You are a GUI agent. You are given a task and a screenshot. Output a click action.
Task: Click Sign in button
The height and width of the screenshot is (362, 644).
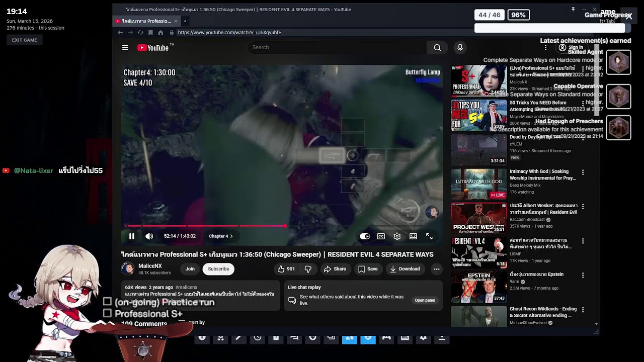tap(571, 48)
